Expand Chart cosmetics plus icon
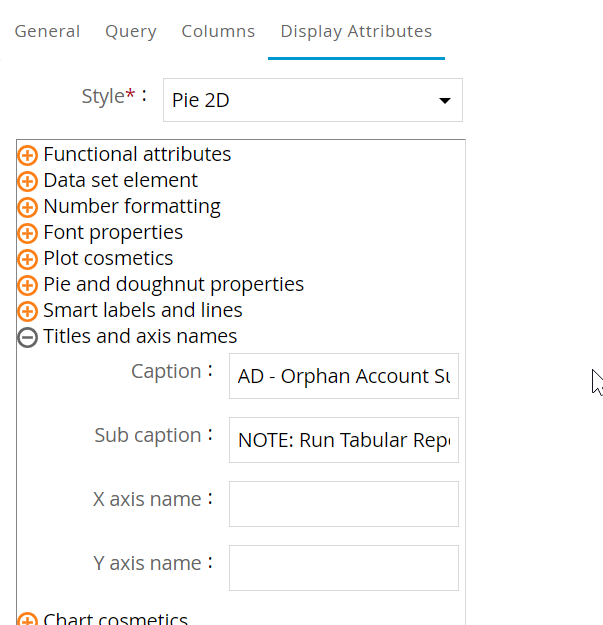Image resolution: width=603 pixels, height=625 pixels. click(28, 620)
